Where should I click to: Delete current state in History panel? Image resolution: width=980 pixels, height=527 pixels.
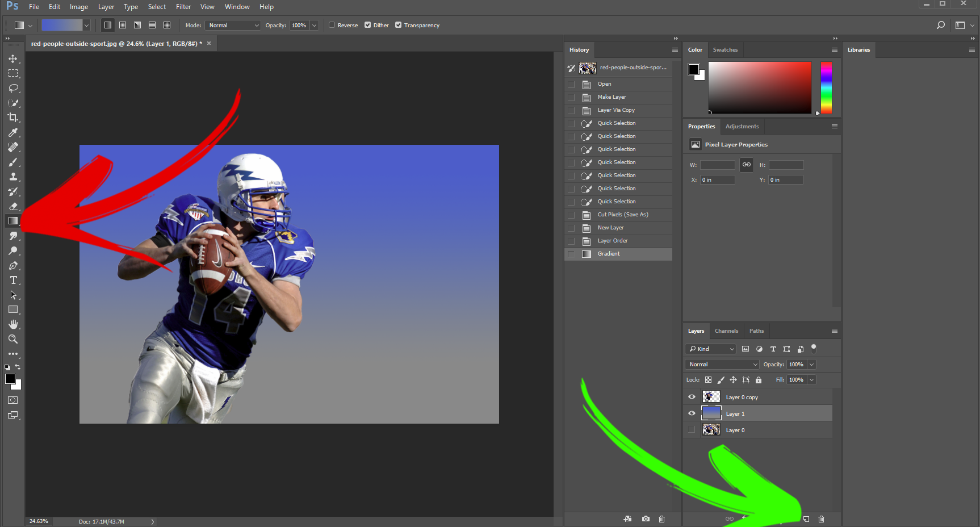[661, 519]
